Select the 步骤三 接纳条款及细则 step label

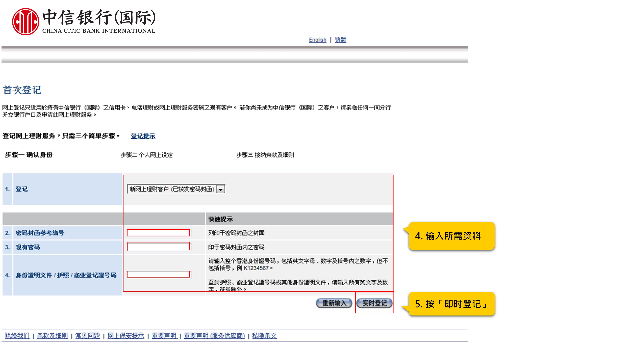pyautogui.click(x=265, y=155)
